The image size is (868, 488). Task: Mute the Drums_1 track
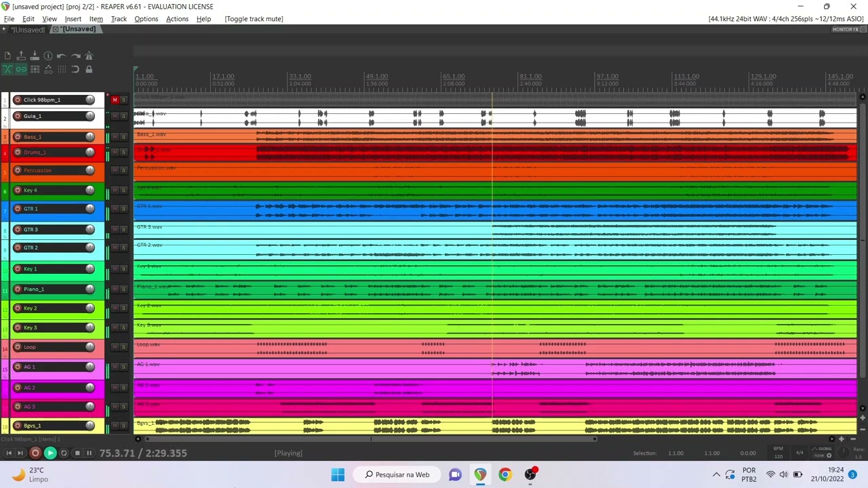(115, 152)
